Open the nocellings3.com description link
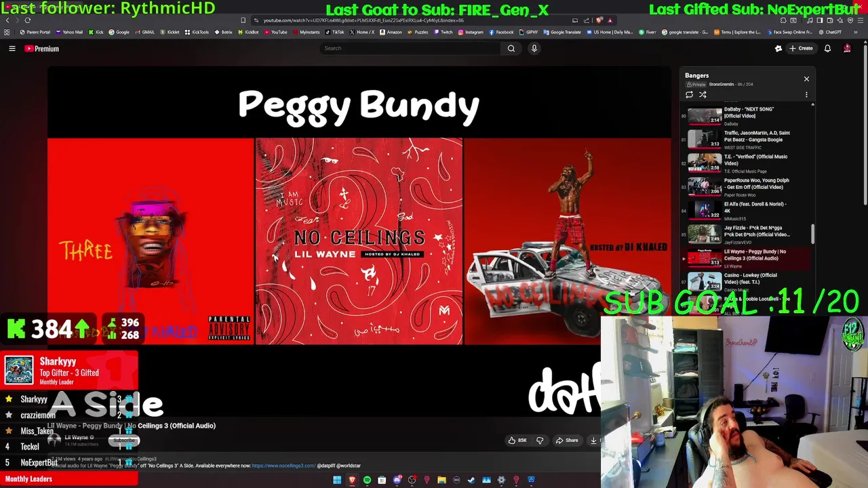Image resolution: width=868 pixels, height=488 pixels. pos(283,466)
